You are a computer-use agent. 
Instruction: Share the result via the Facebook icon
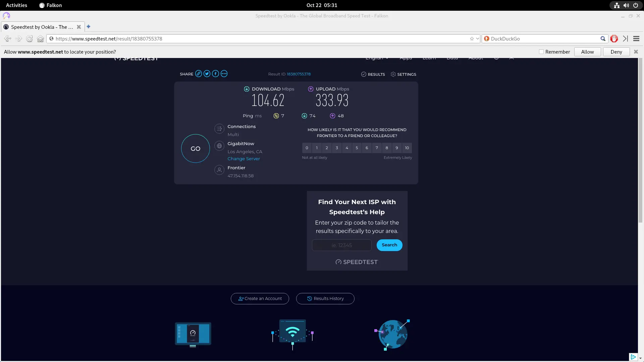point(216,74)
